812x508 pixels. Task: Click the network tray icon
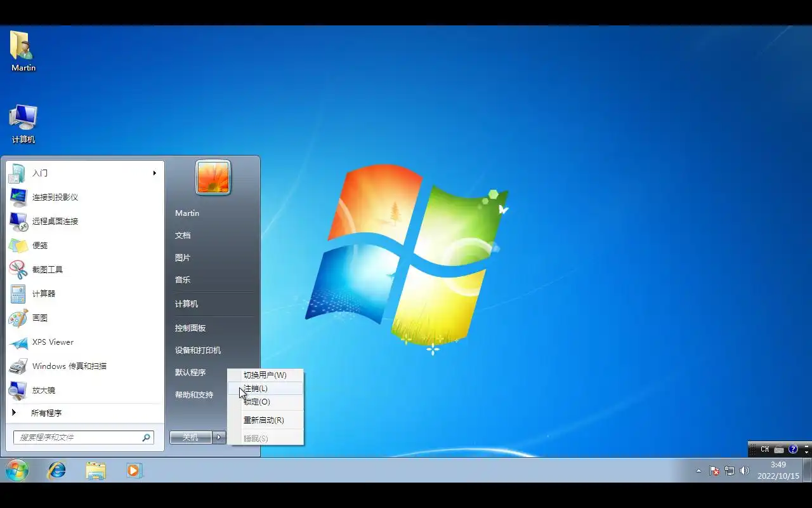coord(730,471)
